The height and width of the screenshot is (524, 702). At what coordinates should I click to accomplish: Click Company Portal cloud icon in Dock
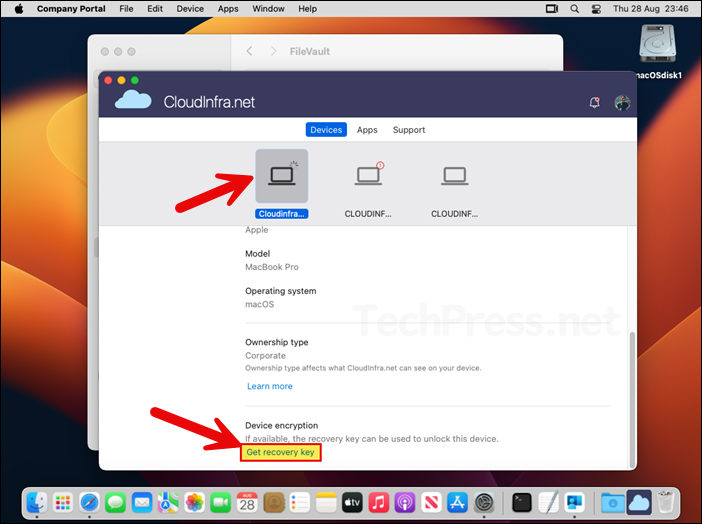point(639,503)
